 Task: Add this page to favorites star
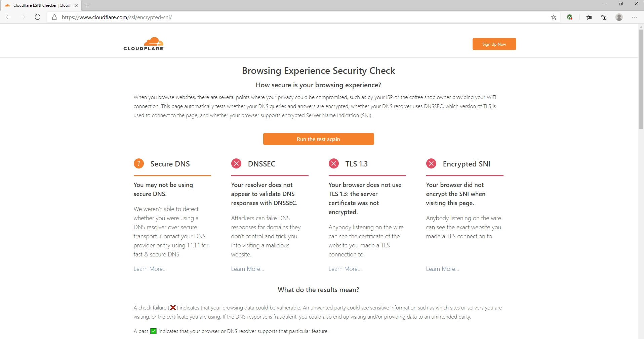pos(554,17)
